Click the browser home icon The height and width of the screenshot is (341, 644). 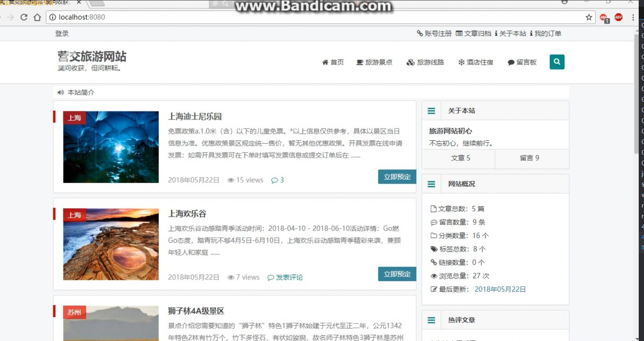[37, 17]
